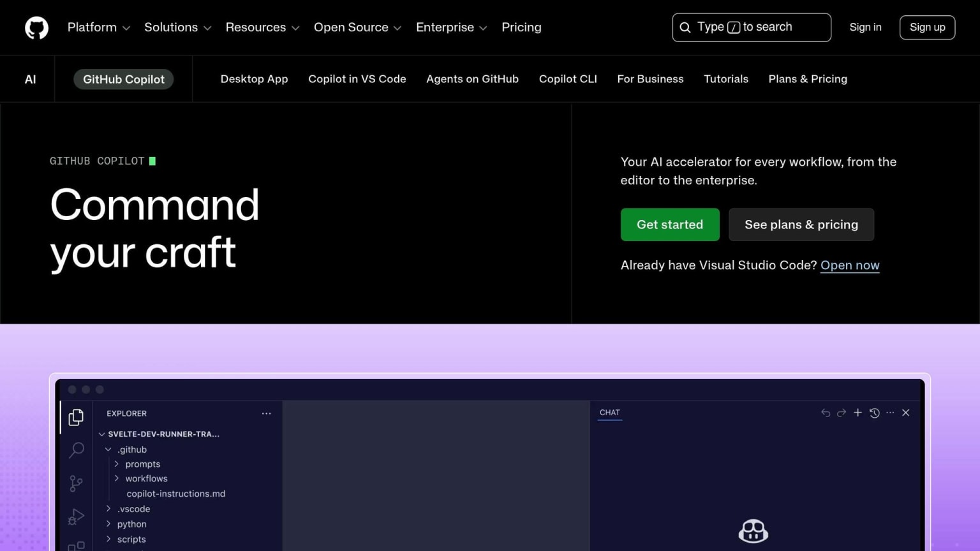Screen dimensions: 980x551
Task: Expand the Open Source menu
Action: tap(357, 27)
